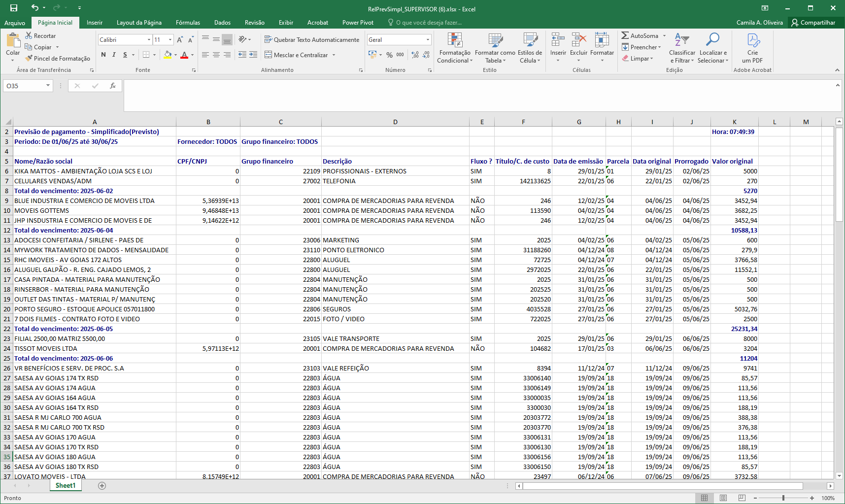This screenshot has width=845, height=504.
Task: Open the Arquivo tab
Action: tap(15, 23)
